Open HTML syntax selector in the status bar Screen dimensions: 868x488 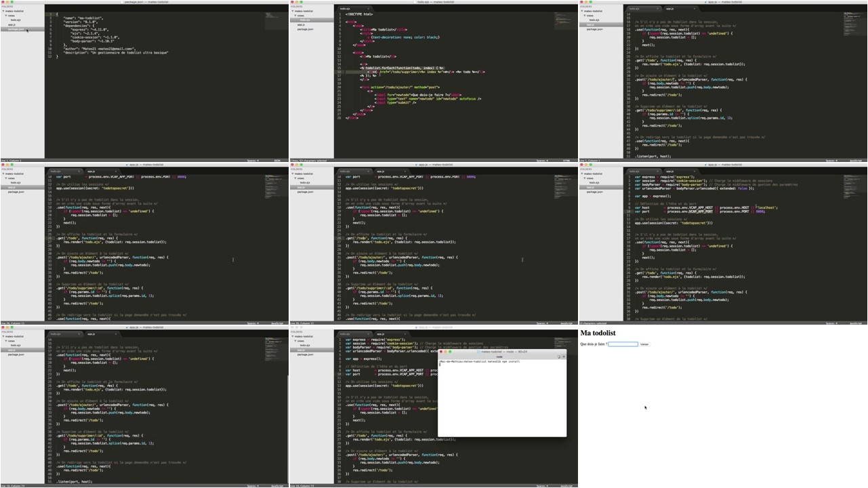point(566,161)
